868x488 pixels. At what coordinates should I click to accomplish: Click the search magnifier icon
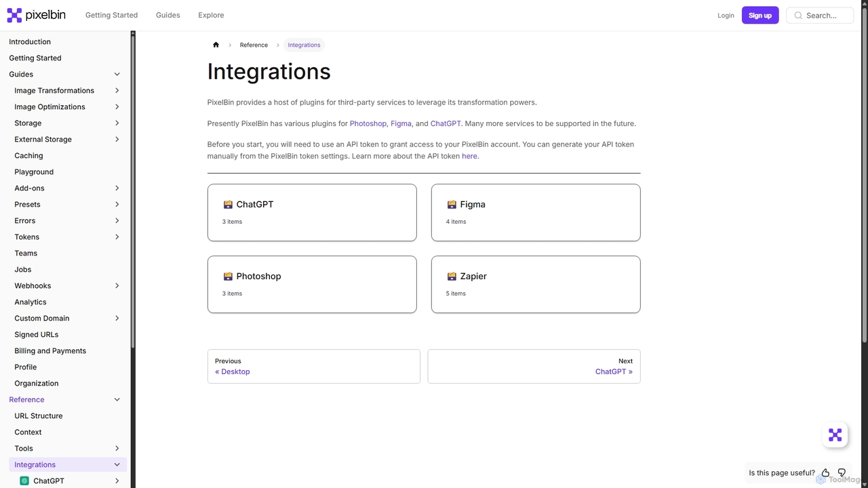798,15
